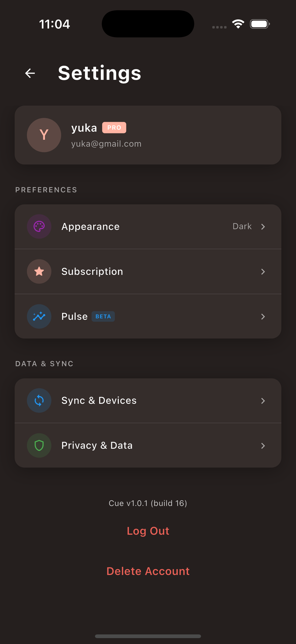Open the Privacy & Data menu item
The height and width of the screenshot is (644, 296).
(148, 446)
